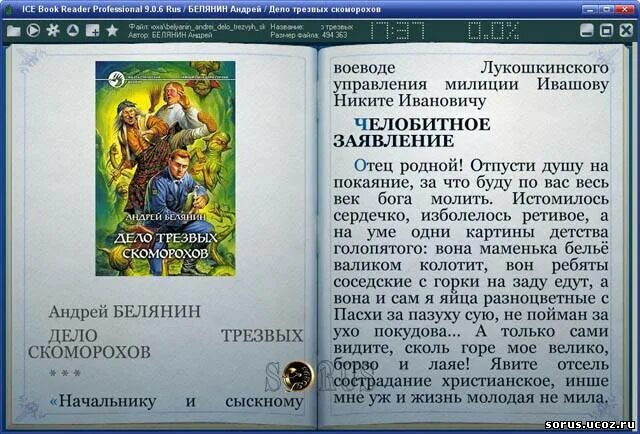Viewport: 640px width, 434px height.
Task: Click the text 'Никите Ивановичу'
Action: coord(410,100)
